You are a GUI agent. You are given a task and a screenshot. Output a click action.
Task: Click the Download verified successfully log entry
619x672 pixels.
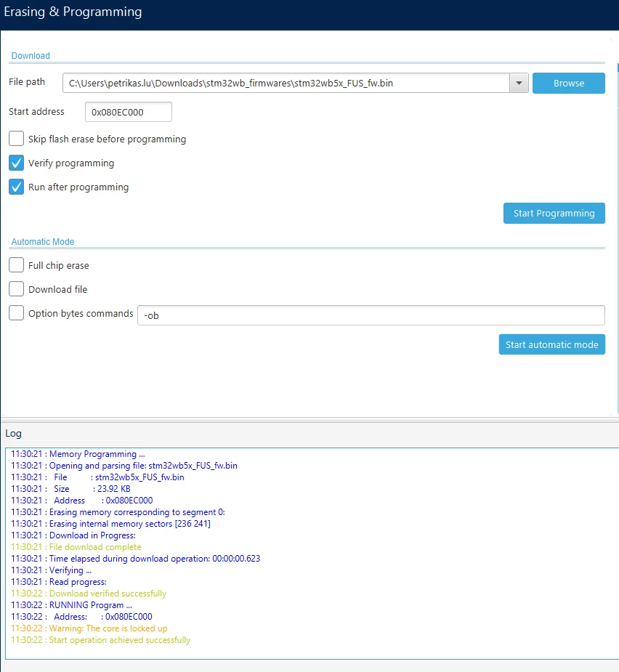pos(89,594)
